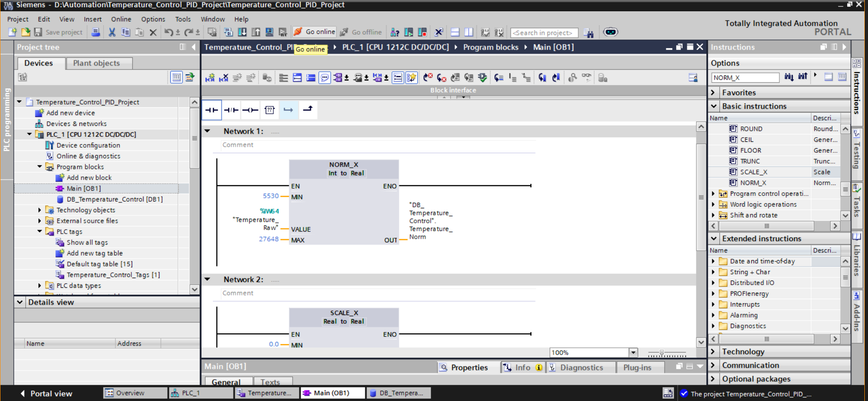Open the Options menu
This screenshot has width=868, height=401.
[x=153, y=19]
